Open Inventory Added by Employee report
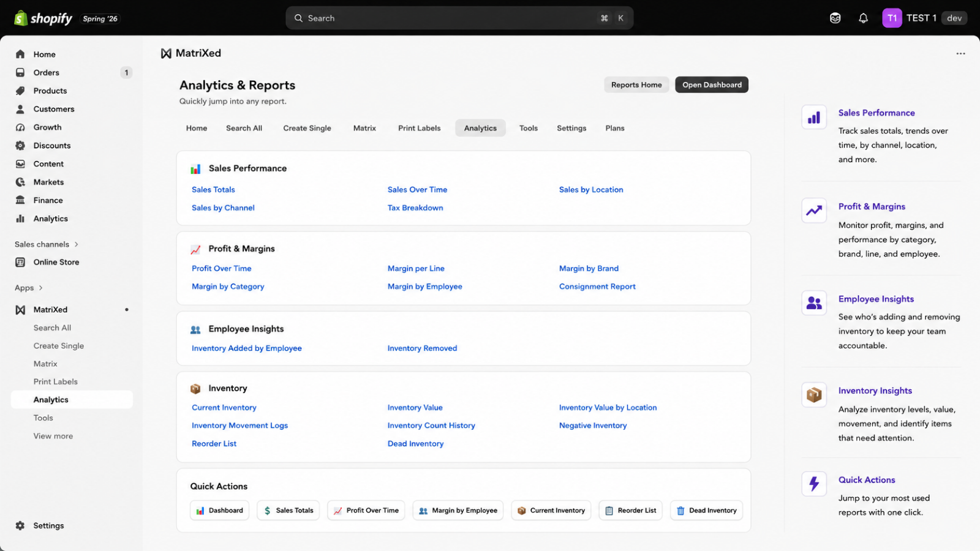 [x=247, y=348]
